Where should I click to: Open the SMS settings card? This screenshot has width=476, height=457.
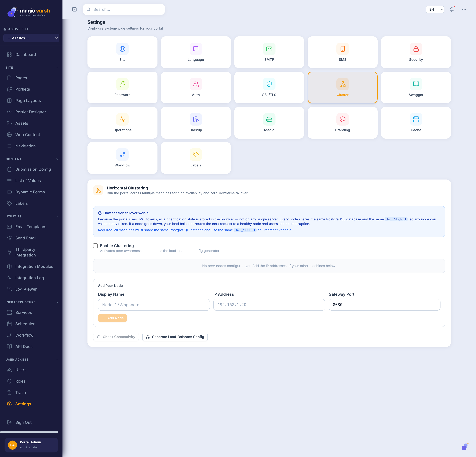click(342, 52)
